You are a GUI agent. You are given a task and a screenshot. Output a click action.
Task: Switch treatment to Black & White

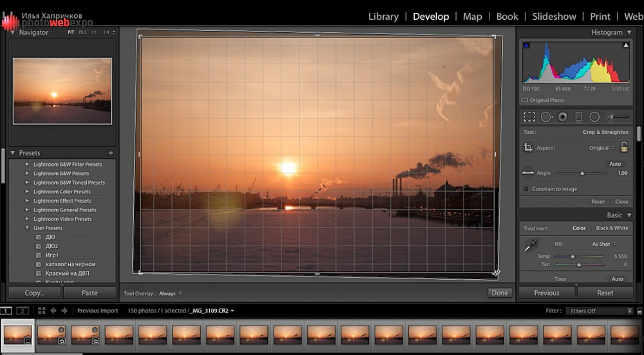pos(612,228)
